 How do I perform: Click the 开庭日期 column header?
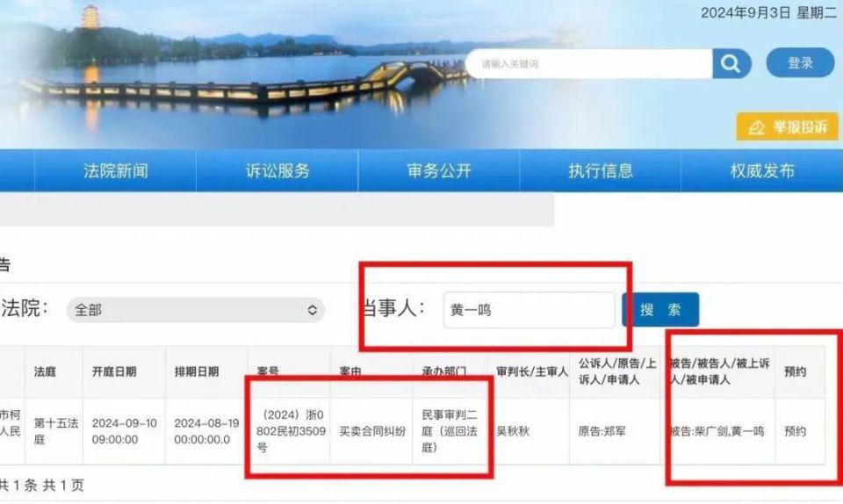[114, 371]
